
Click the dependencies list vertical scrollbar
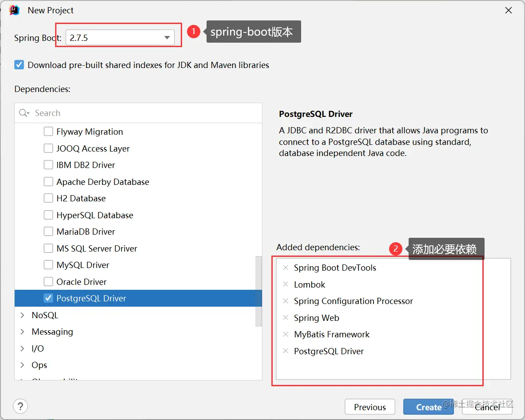click(x=259, y=291)
